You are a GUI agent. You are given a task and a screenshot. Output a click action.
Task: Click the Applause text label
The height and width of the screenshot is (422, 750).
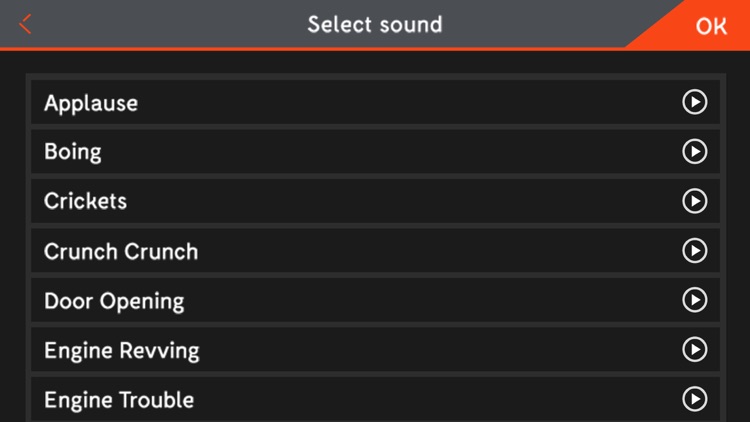91,103
